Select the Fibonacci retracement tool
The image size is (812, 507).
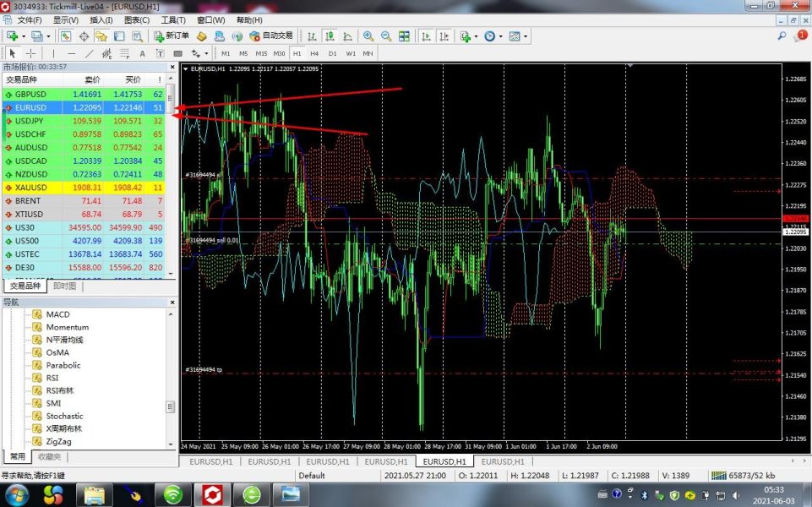[126, 53]
